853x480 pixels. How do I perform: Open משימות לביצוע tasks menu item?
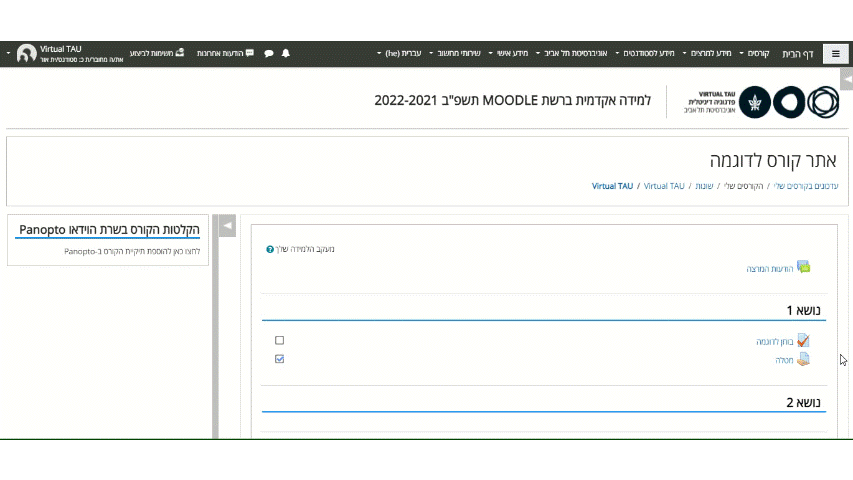click(157, 53)
